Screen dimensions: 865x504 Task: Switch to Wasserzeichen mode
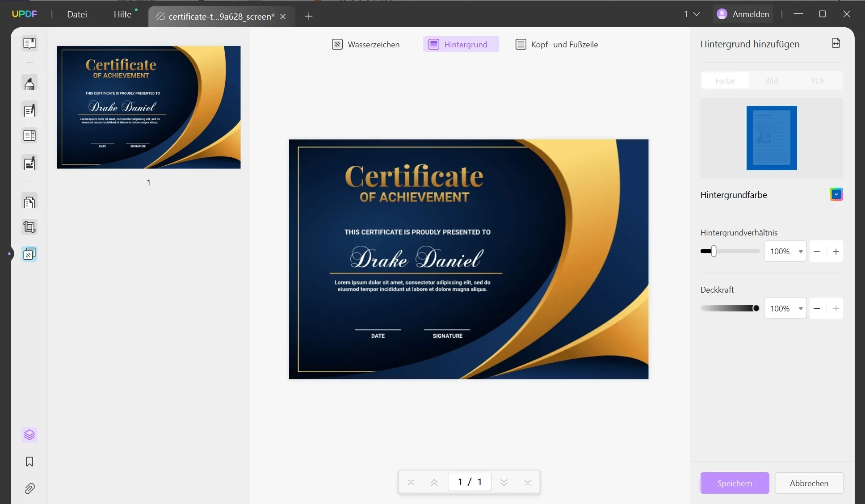[x=366, y=44]
